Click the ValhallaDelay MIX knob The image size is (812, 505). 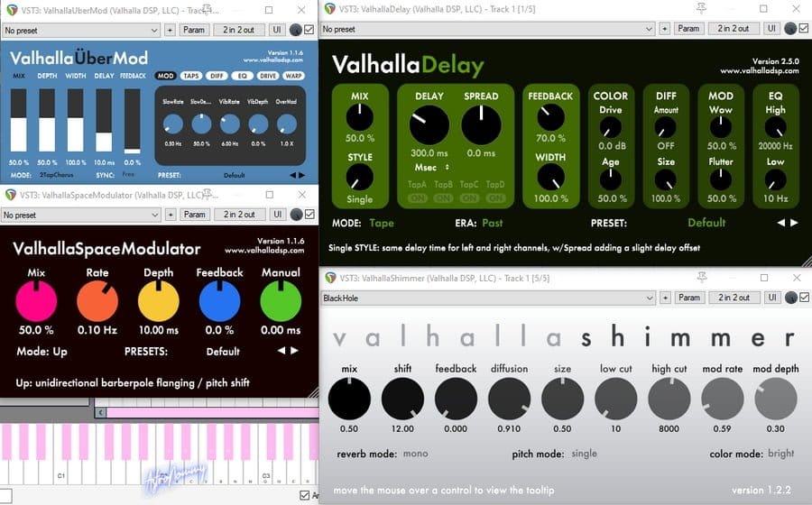click(359, 117)
